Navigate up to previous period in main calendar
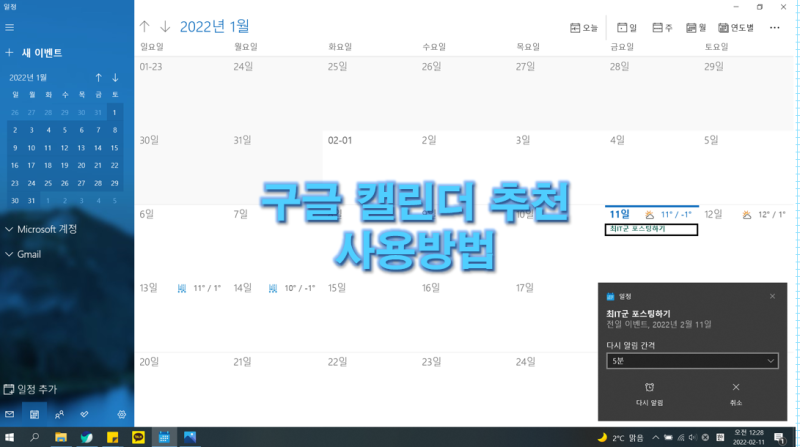 click(x=144, y=27)
